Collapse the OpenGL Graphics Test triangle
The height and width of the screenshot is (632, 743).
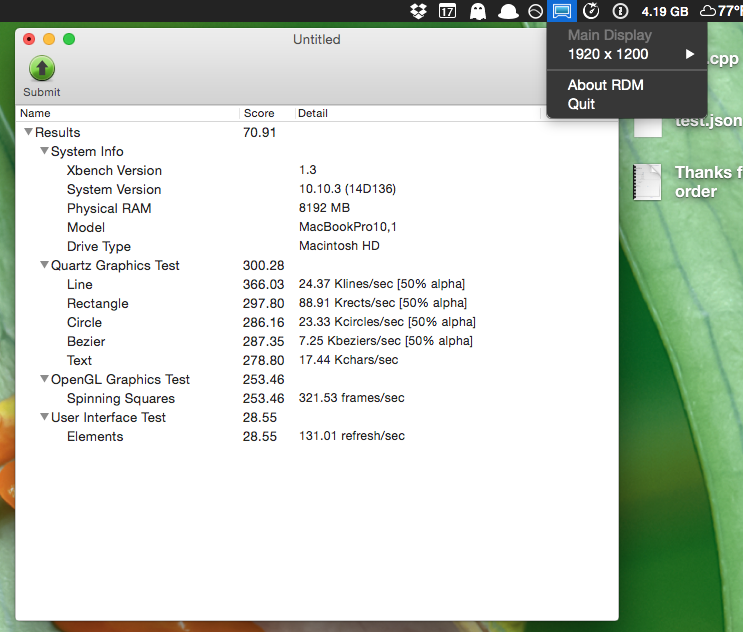pos(45,379)
